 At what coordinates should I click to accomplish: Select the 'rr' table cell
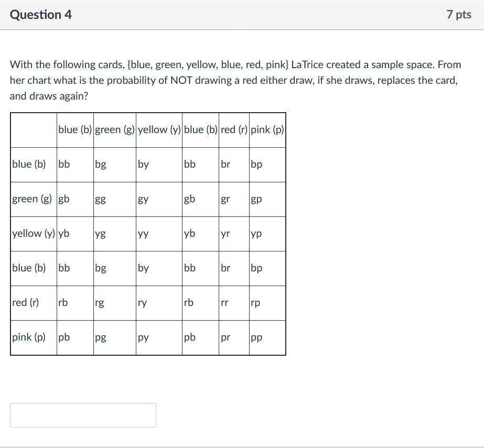coord(234,303)
